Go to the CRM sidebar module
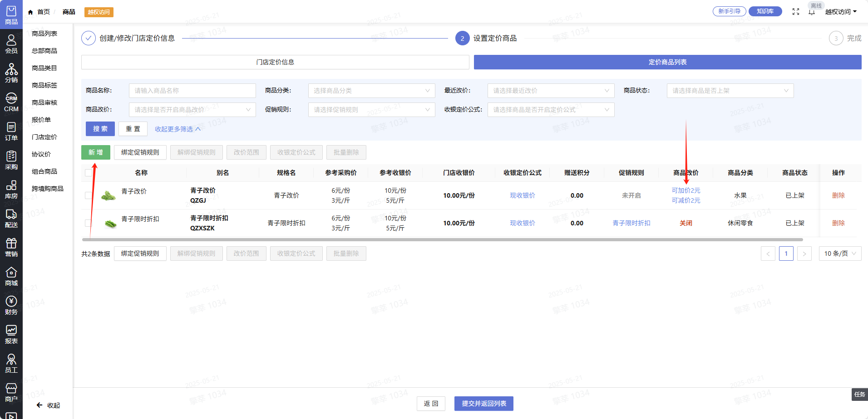Image resolution: width=868 pixels, height=419 pixels. [11, 102]
